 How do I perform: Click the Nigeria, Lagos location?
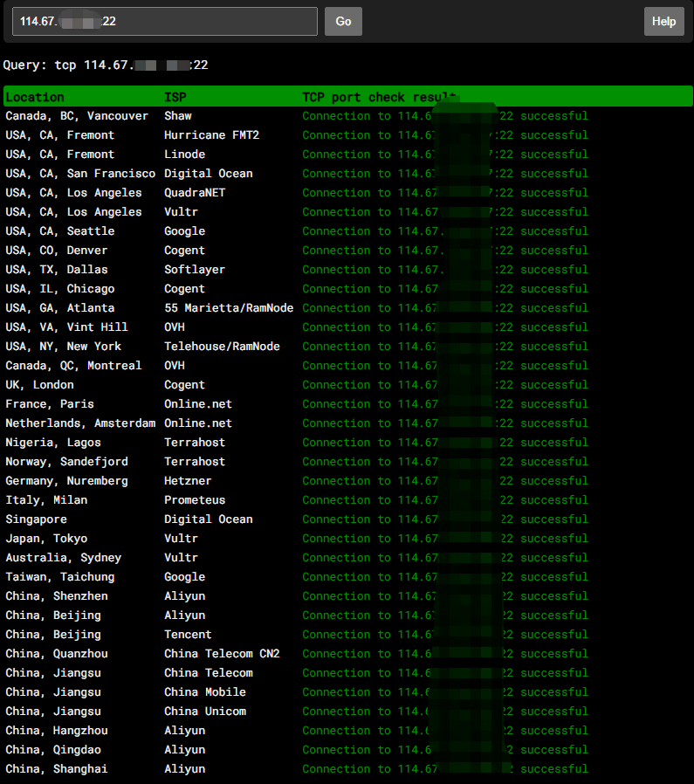tap(53, 443)
